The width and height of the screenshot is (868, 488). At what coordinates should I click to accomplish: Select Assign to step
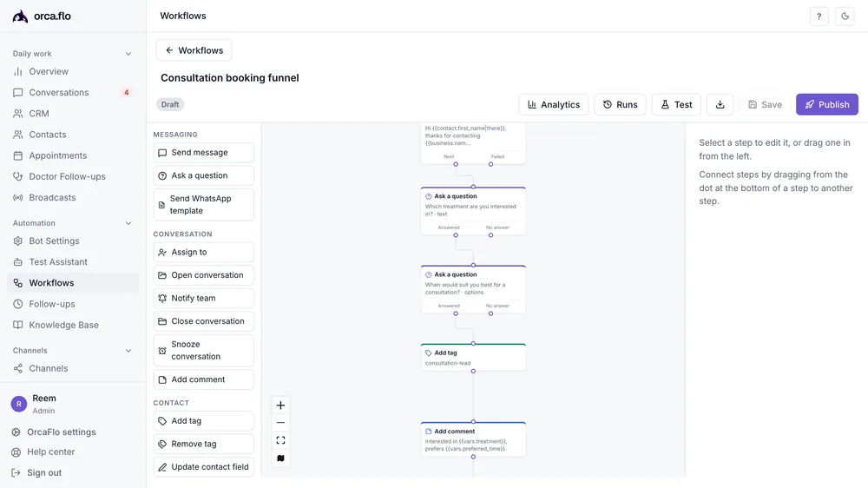[204, 252]
